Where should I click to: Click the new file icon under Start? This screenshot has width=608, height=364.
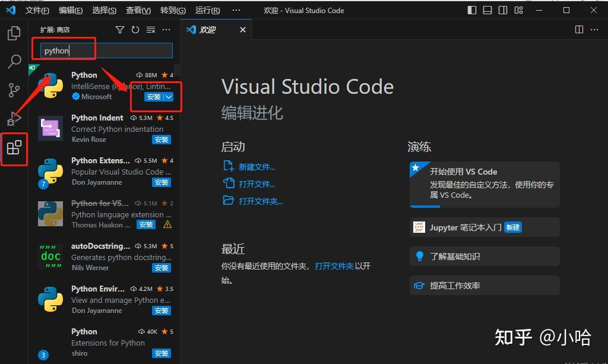(x=229, y=166)
